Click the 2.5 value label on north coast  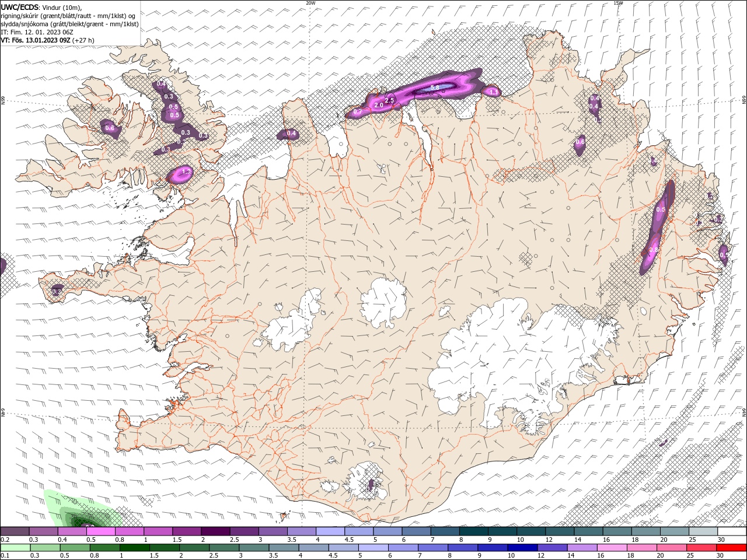(390, 100)
